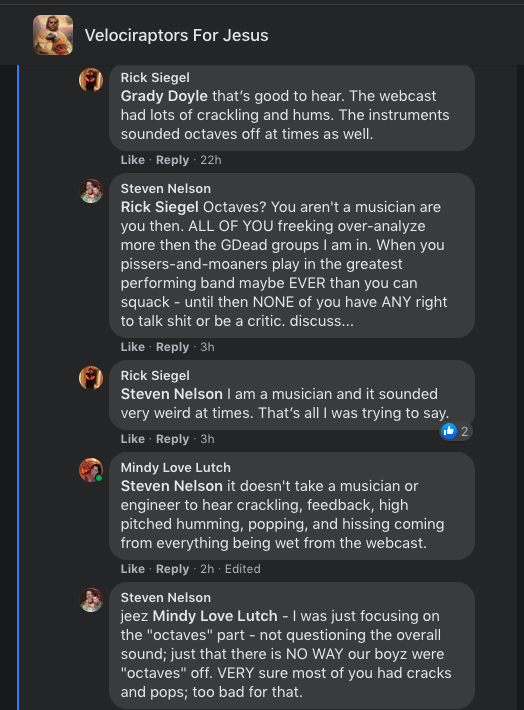Image resolution: width=524 pixels, height=710 pixels.
Task: Click Steven Nelson's avatar on Octaves comment
Action: (91, 191)
